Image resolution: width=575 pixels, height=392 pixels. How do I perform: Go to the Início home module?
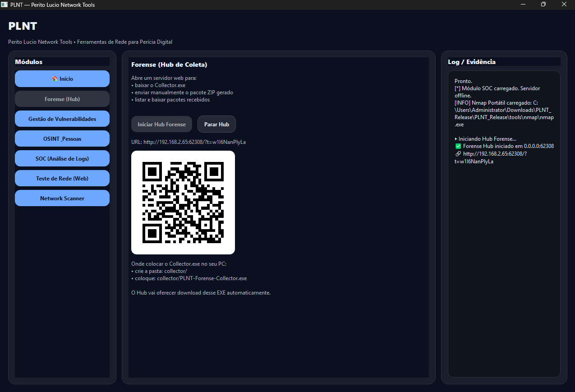click(x=62, y=78)
